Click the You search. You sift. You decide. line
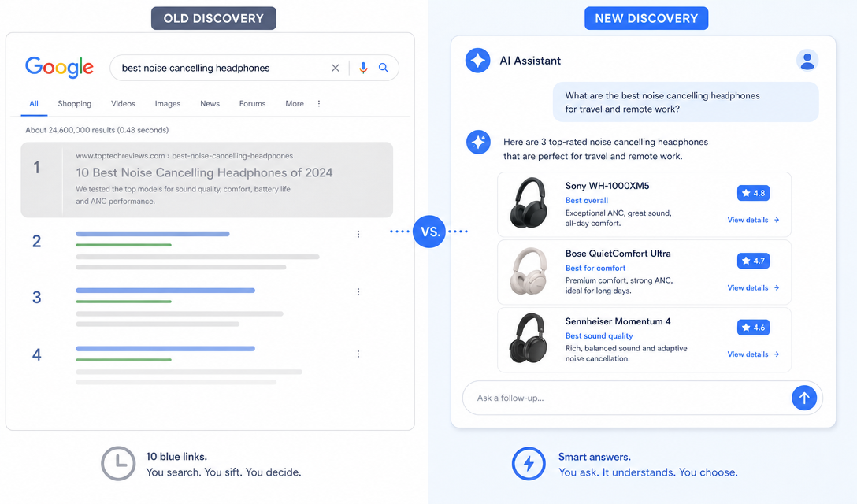The height and width of the screenshot is (504, 857). [224, 472]
